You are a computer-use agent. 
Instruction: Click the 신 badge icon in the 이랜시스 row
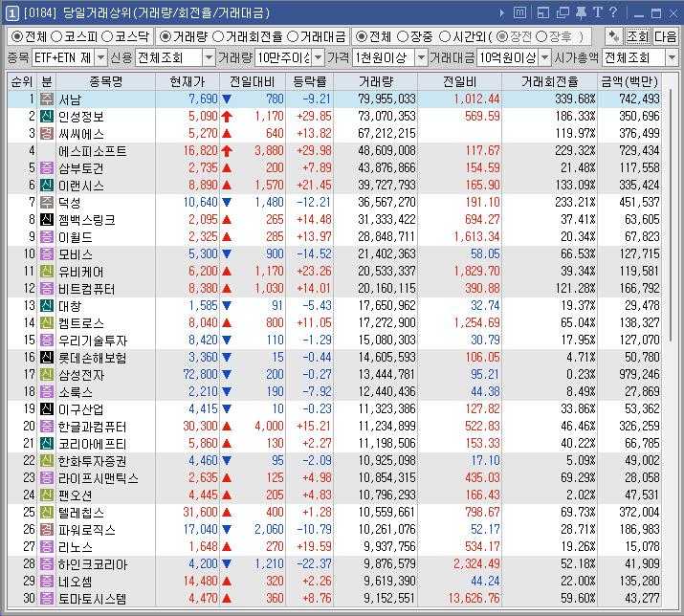click(47, 185)
